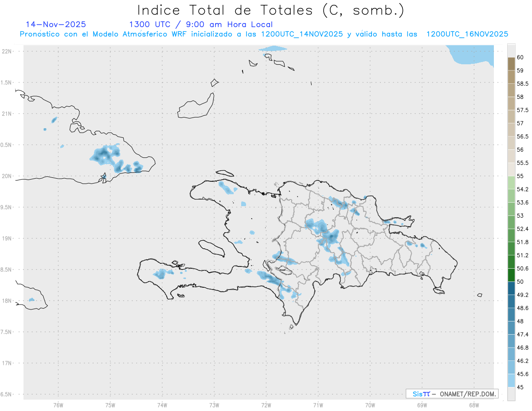This screenshot has height=411, width=532.
Task: Click the legend value "56.5"
Action: click(x=523, y=137)
